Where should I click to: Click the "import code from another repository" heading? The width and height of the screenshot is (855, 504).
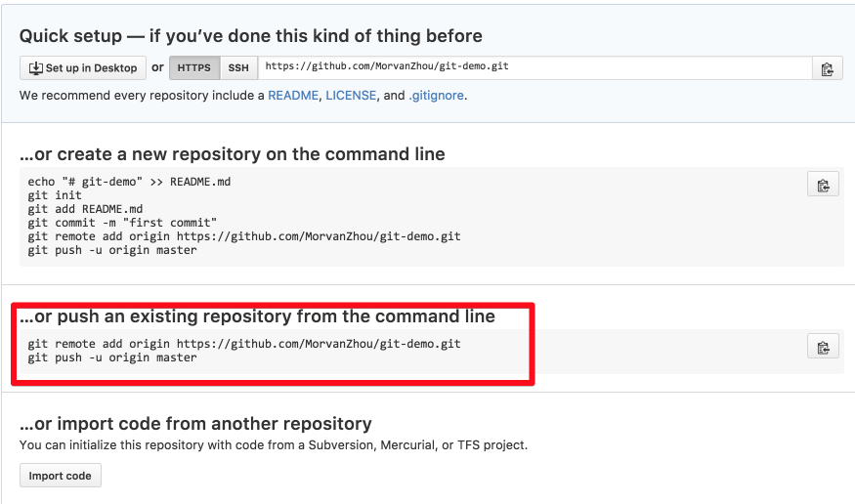tap(195, 424)
